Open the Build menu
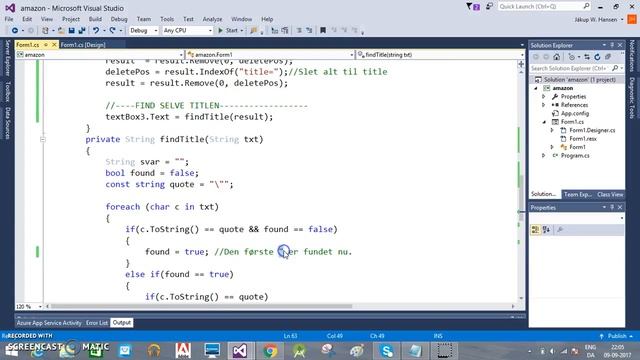The width and height of the screenshot is (640, 360). coord(95,19)
